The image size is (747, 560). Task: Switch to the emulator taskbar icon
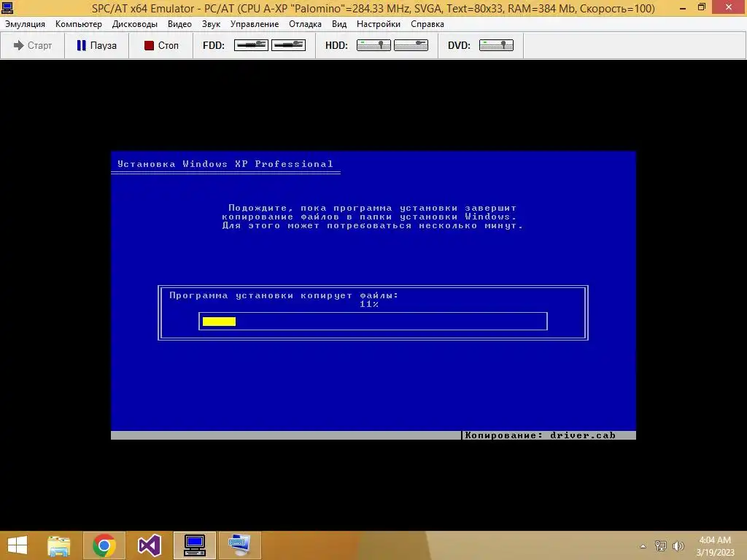194,545
